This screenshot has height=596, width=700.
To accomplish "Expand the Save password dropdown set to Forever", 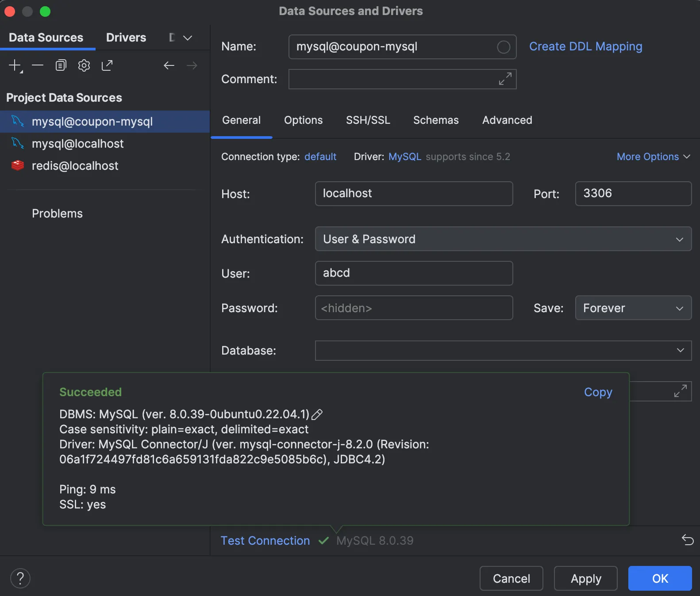I will 633,308.
